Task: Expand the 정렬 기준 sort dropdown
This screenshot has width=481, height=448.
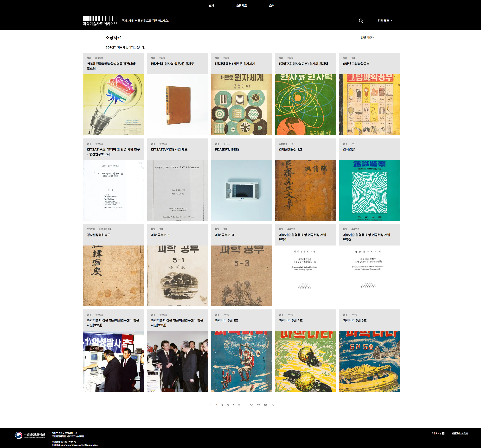Action: (367, 38)
